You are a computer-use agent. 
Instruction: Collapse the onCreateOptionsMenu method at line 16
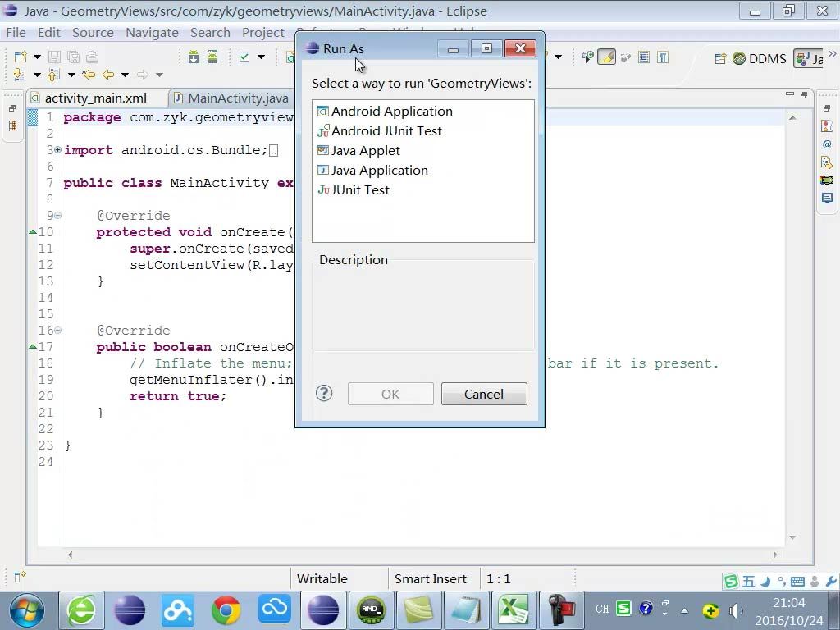tap(58, 331)
